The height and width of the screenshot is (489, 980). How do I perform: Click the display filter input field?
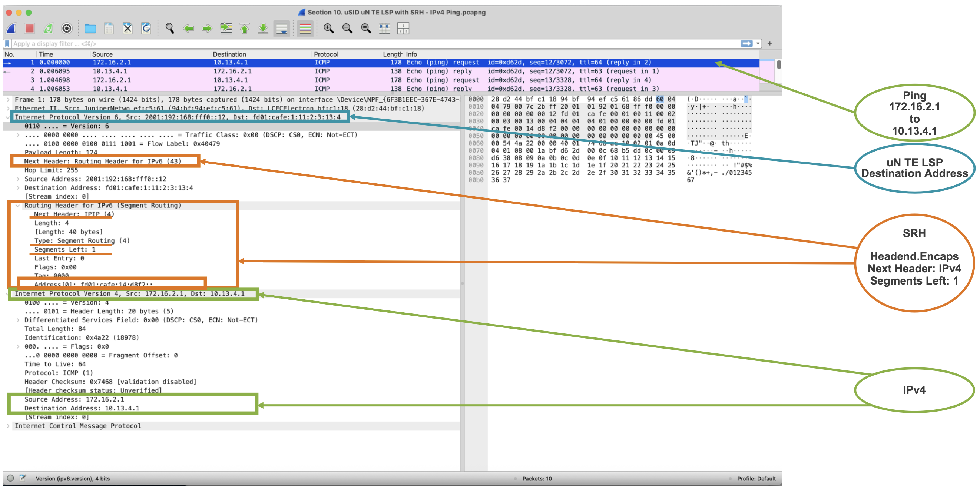[375, 44]
